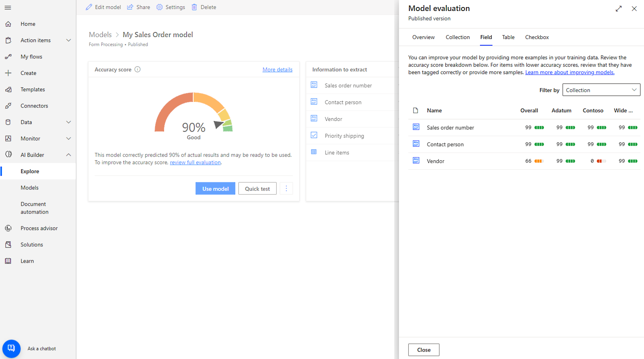Expand the Model evaluation panel to full screen
Screen dimensions: 644x359
(x=619, y=8)
